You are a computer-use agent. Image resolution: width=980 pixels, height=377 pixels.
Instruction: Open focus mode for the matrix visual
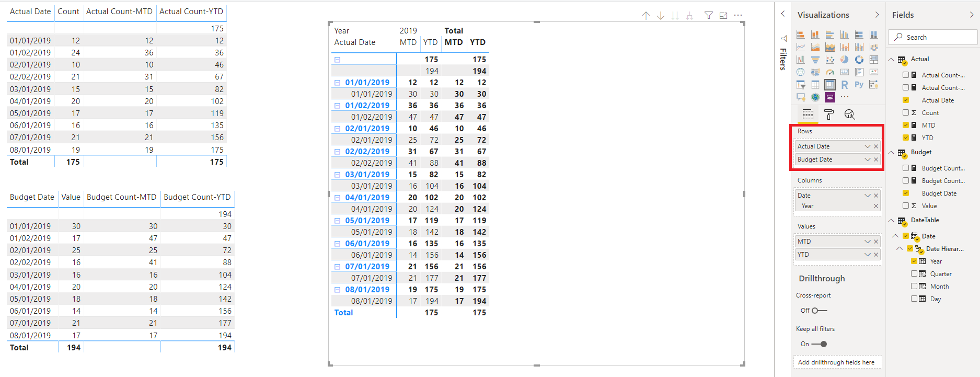coord(723,16)
